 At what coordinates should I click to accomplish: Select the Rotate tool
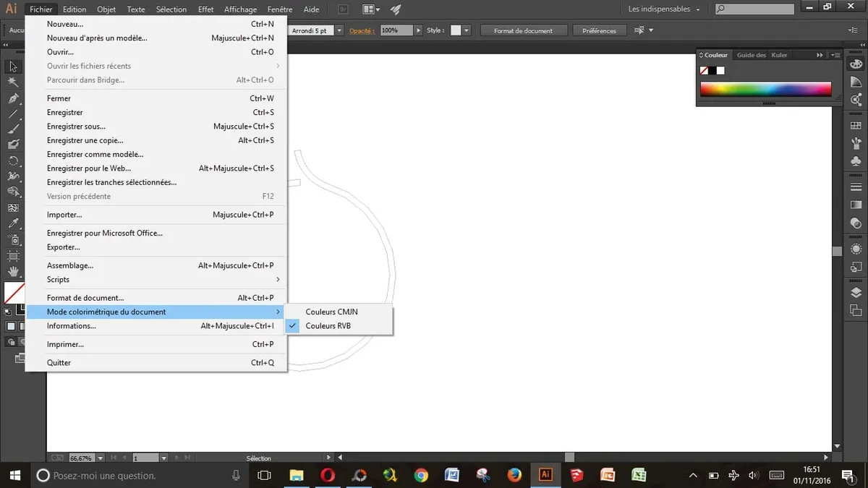click(13, 160)
